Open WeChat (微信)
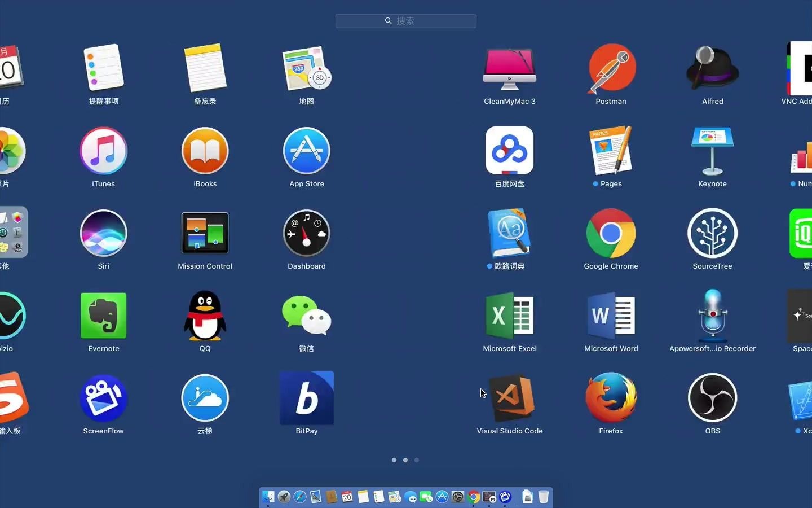The height and width of the screenshot is (508, 812). click(307, 315)
